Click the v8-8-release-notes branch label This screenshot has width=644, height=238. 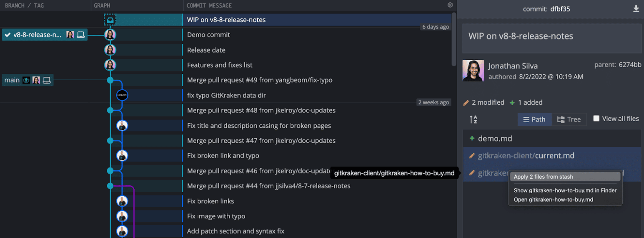tap(38, 35)
